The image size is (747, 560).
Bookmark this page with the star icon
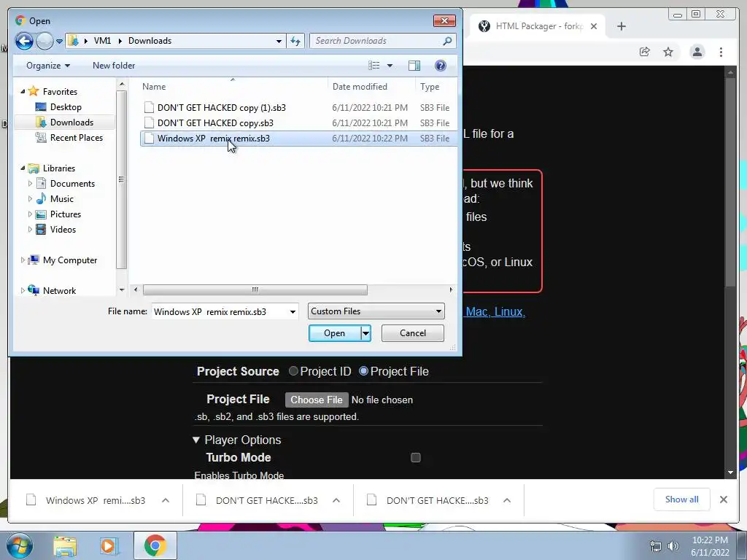point(668,52)
